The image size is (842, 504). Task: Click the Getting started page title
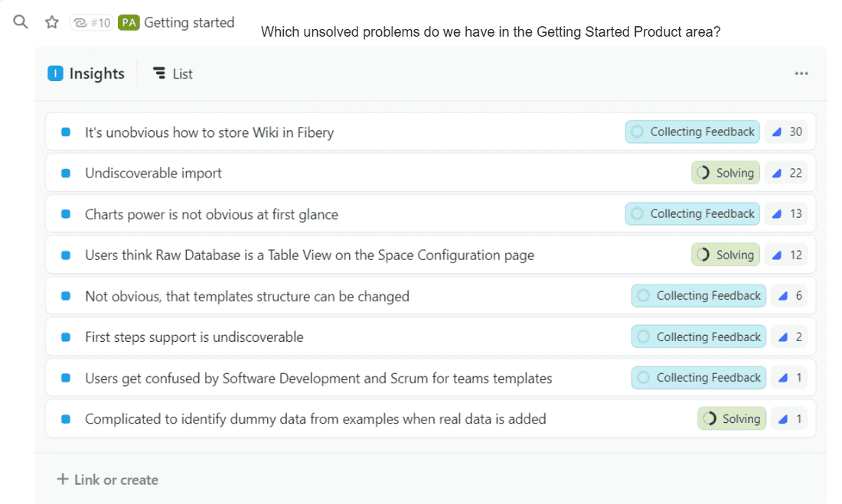coord(189,23)
